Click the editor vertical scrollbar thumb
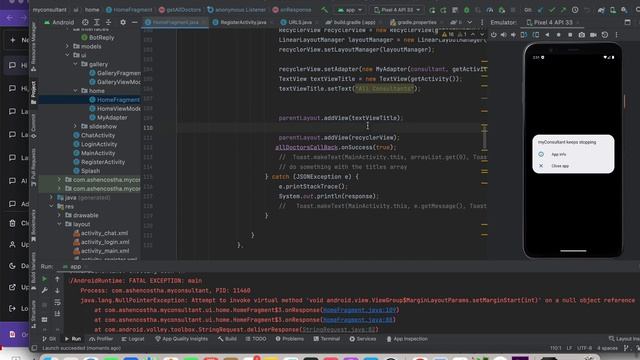Image resolution: width=640 pixels, height=360 pixels. 484,137
